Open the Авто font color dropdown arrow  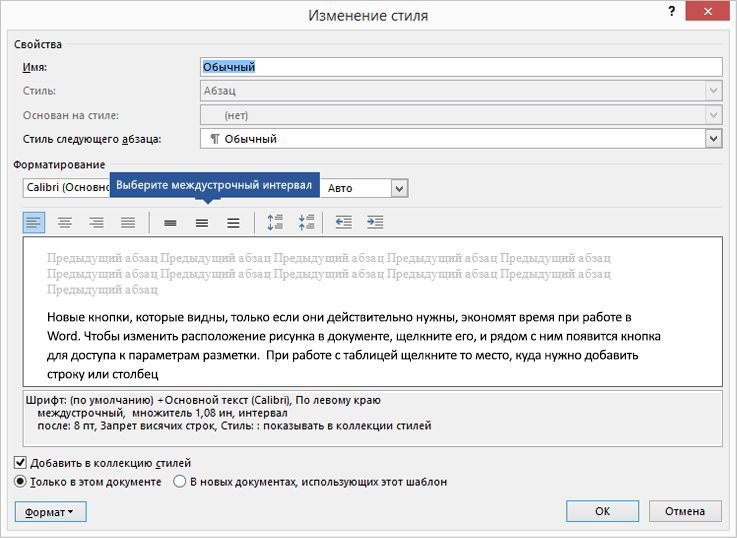[400, 188]
